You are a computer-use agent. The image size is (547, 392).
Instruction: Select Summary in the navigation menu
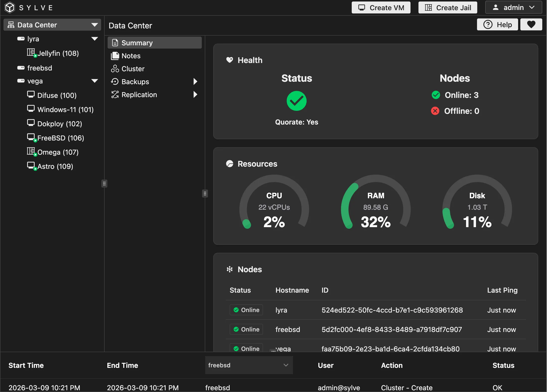tap(137, 43)
